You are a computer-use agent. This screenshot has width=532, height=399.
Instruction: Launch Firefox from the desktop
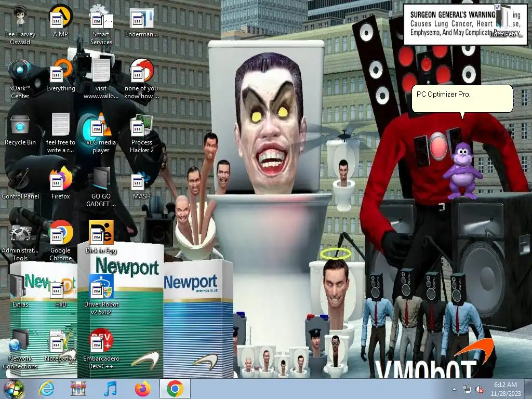[x=60, y=184]
